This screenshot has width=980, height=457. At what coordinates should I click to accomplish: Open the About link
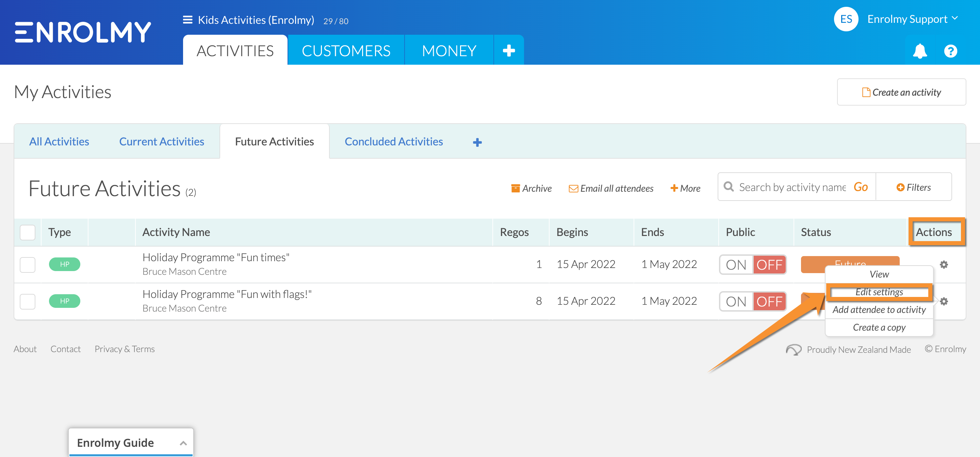pos(25,349)
